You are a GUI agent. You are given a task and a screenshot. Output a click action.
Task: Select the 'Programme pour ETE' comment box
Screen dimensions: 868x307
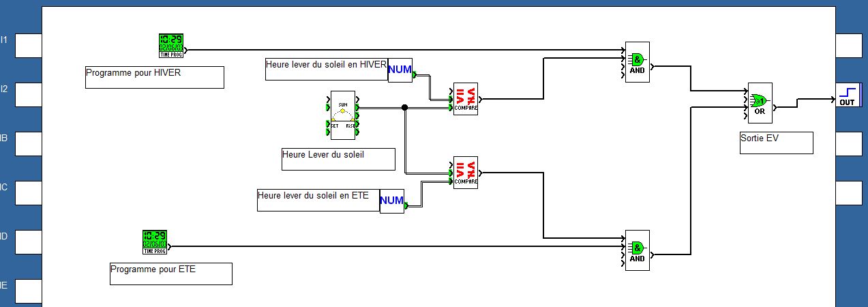[x=171, y=274]
